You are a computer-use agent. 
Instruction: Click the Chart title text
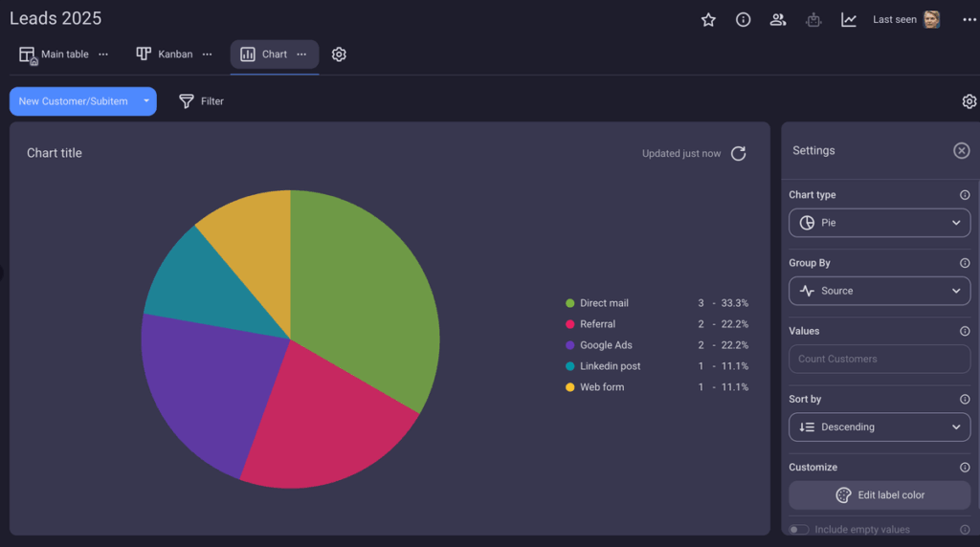[55, 153]
